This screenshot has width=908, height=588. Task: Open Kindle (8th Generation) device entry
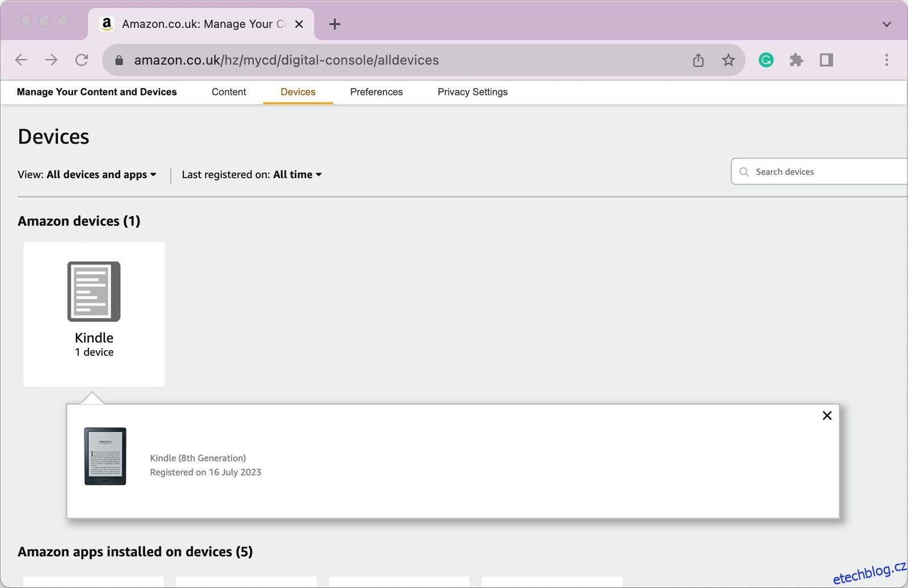[x=198, y=458]
